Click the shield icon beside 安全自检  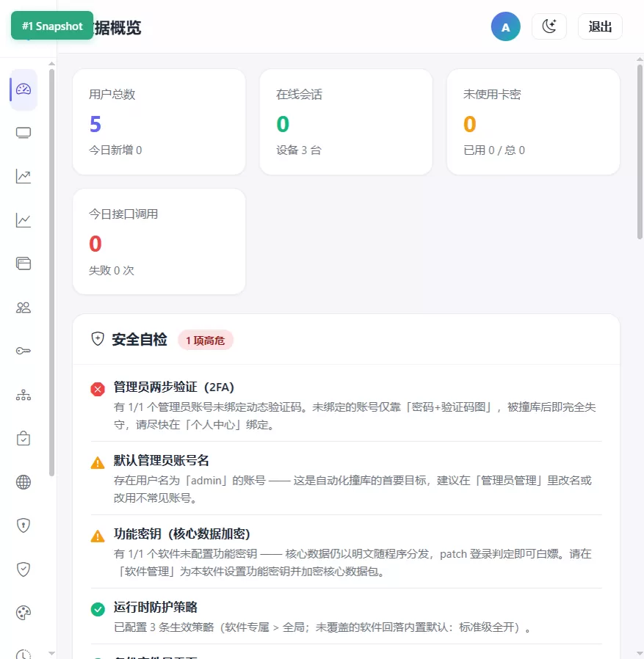[98, 339]
